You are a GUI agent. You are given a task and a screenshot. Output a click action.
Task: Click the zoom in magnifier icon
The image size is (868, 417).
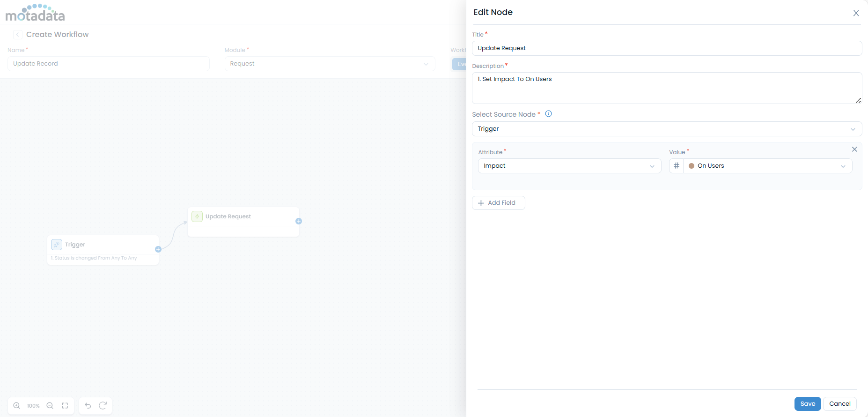pos(17,406)
